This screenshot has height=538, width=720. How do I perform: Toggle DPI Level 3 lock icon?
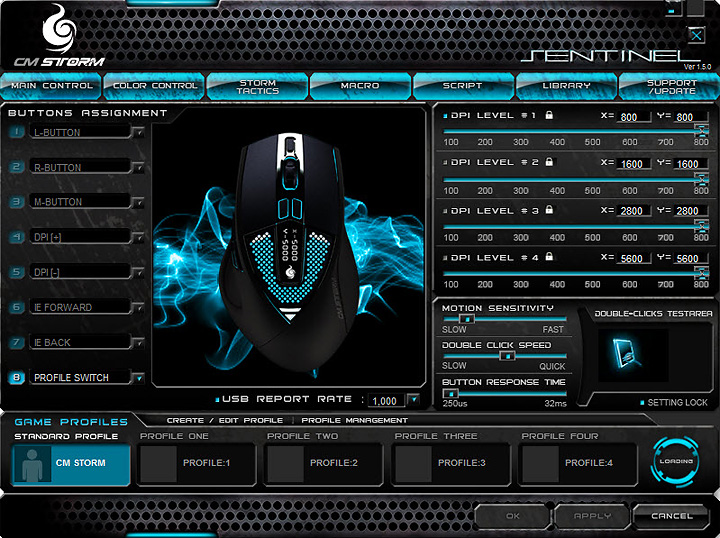click(x=549, y=210)
